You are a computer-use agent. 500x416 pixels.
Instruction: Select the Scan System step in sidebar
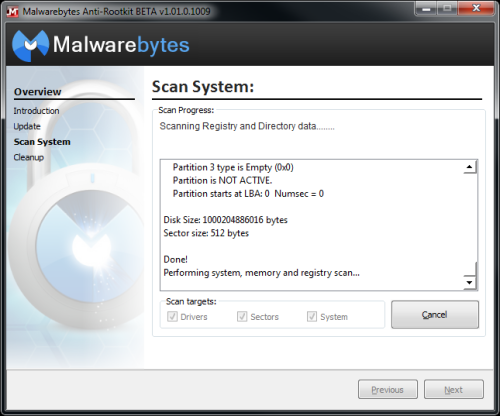pos(42,142)
